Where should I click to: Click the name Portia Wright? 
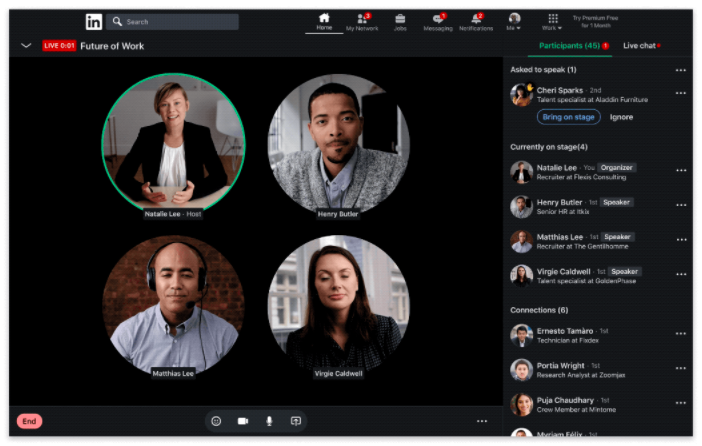561,365
